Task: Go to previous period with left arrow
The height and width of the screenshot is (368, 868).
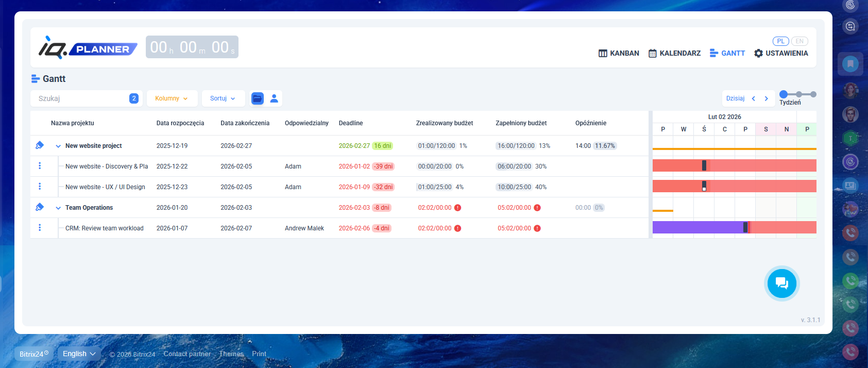Action: 753,98
